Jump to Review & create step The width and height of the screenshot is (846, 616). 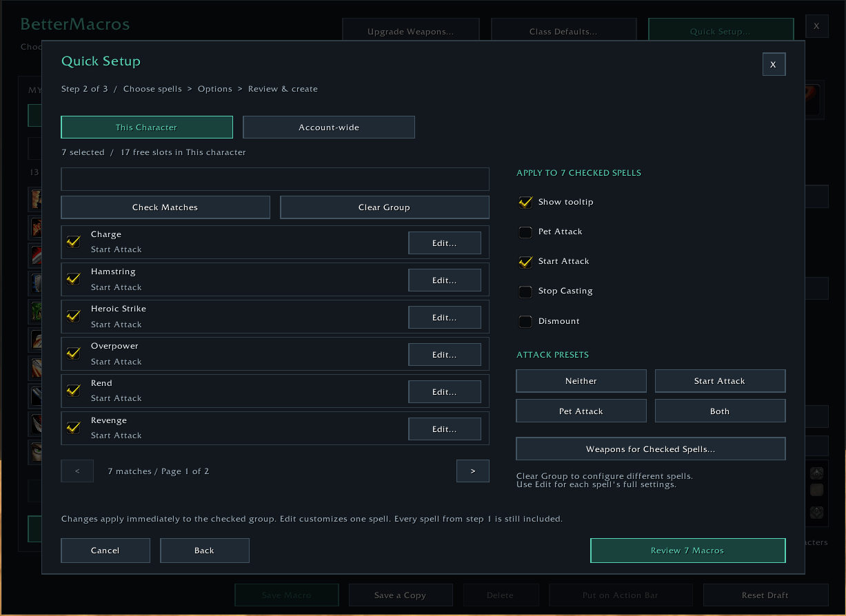click(283, 89)
